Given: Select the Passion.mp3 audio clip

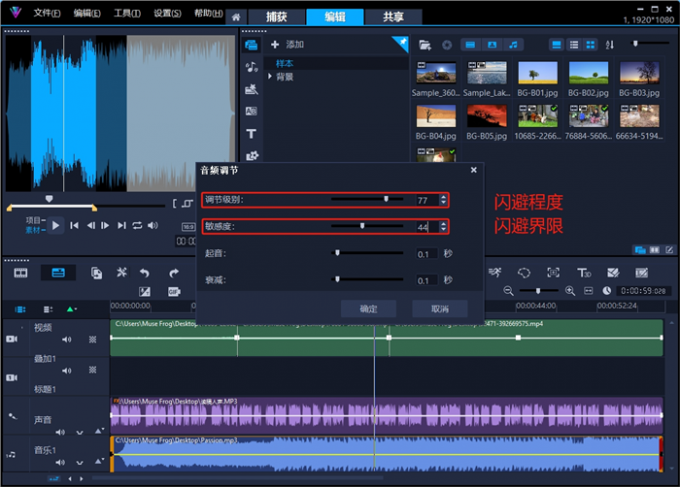Looking at the screenshot, I should point(386,454).
